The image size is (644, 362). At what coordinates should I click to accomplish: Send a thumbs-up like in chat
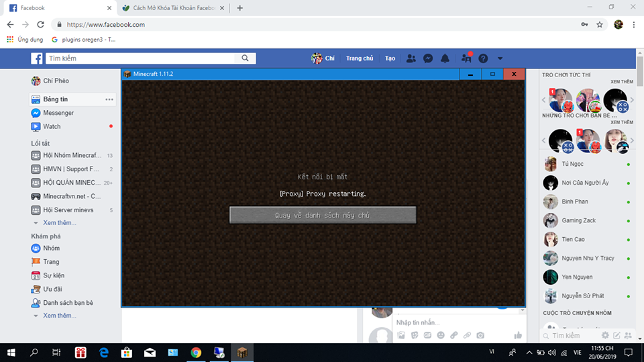518,335
